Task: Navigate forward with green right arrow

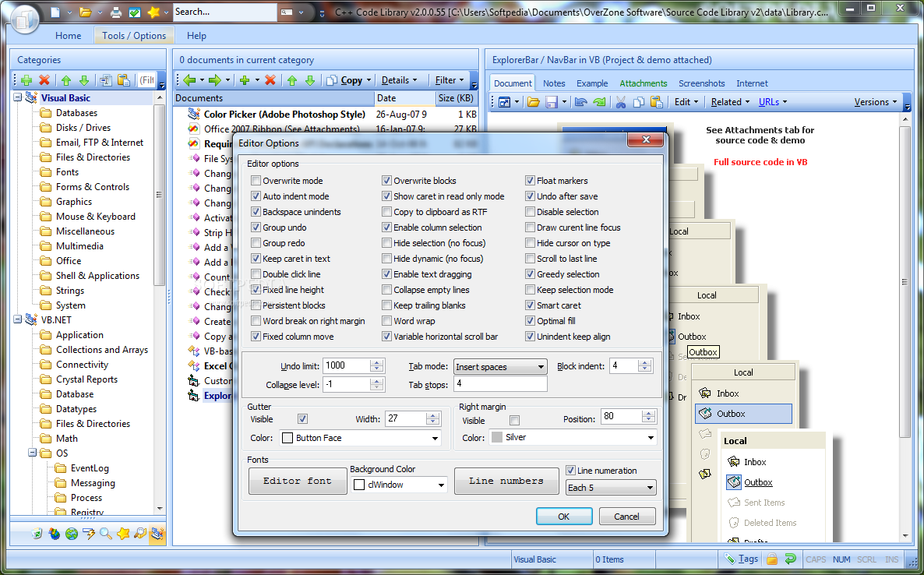Action: [x=214, y=80]
